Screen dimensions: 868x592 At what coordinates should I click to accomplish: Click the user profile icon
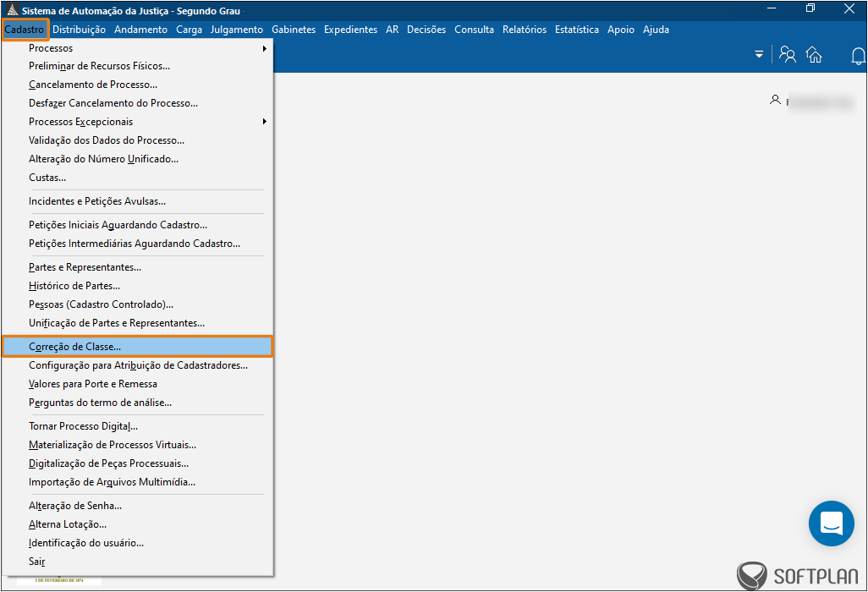[775, 100]
